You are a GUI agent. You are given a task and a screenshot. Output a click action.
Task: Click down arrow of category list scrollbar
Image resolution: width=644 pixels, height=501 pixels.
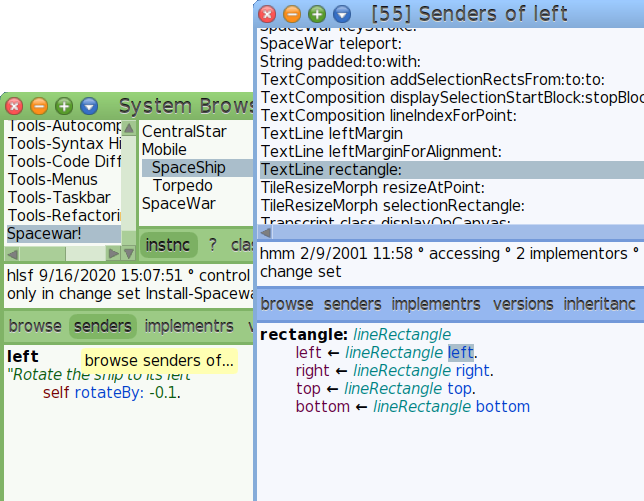128,252
